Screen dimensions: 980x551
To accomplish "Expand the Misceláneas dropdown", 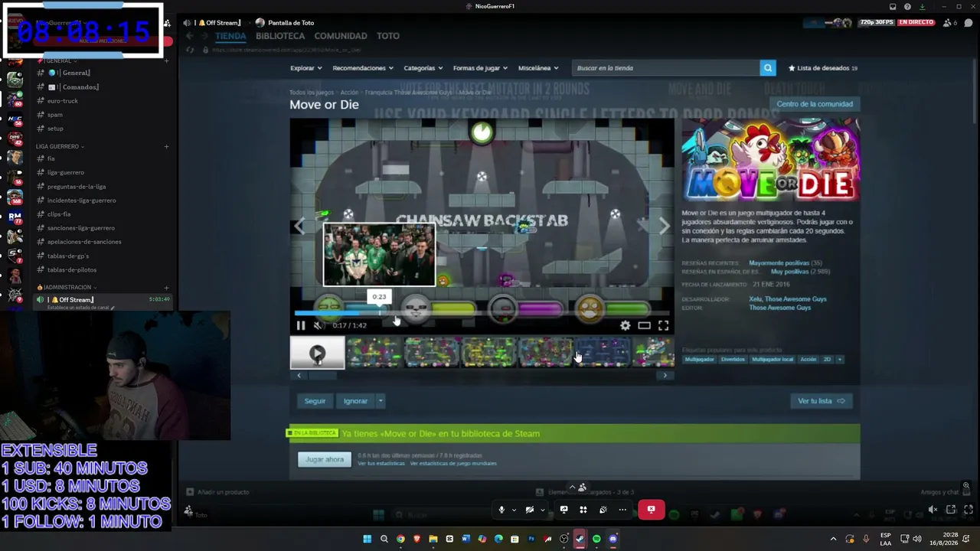I will 538,68.
